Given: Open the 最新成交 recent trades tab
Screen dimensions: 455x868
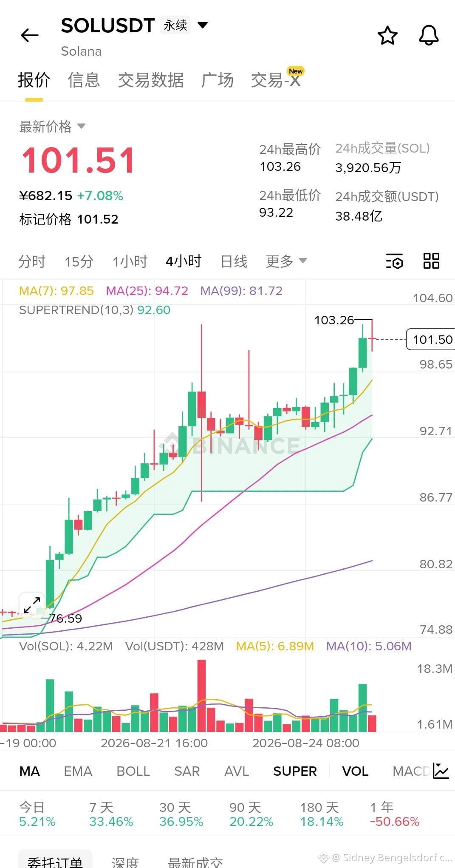Looking at the screenshot, I should tap(195, 862).
